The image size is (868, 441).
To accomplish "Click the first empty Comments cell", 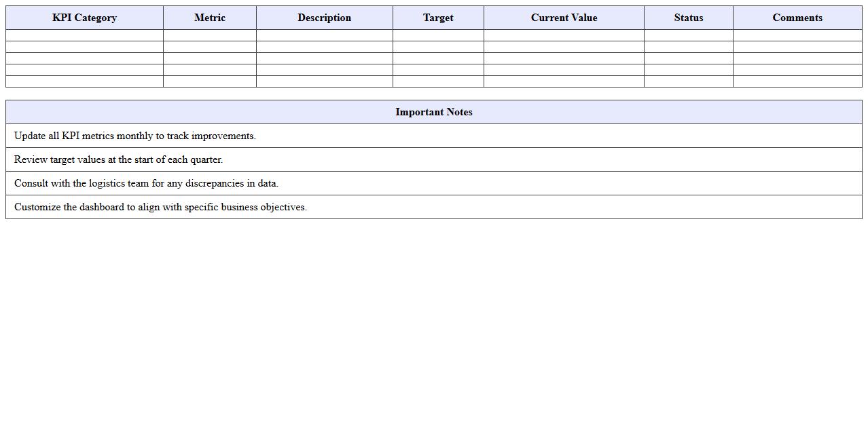I will pos(797,34).
